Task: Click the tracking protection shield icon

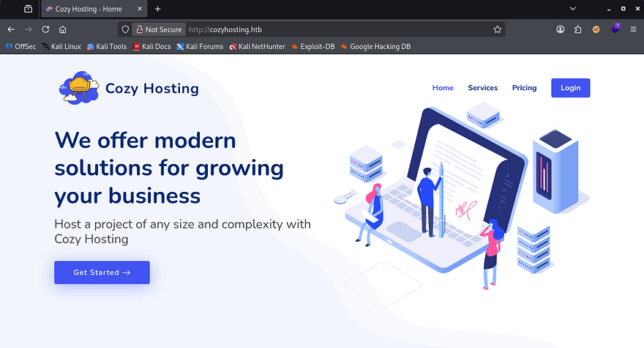Action: click(x=125, y=29)
